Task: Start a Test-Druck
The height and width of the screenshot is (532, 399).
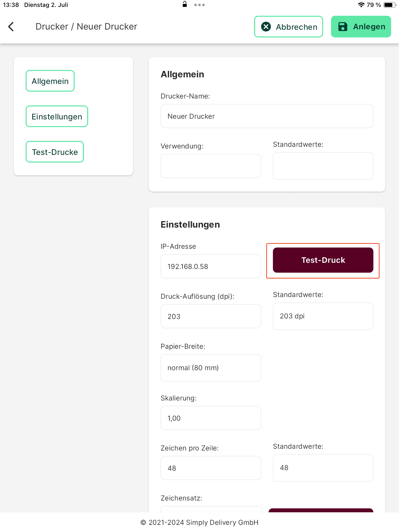Action: click(323, 260)
